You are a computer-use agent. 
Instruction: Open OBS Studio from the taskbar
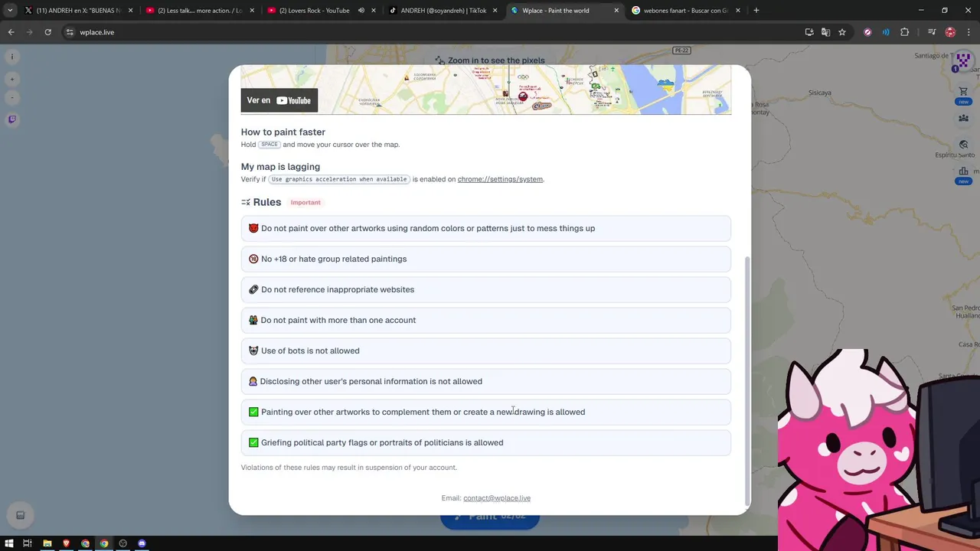tap(122, 543)
